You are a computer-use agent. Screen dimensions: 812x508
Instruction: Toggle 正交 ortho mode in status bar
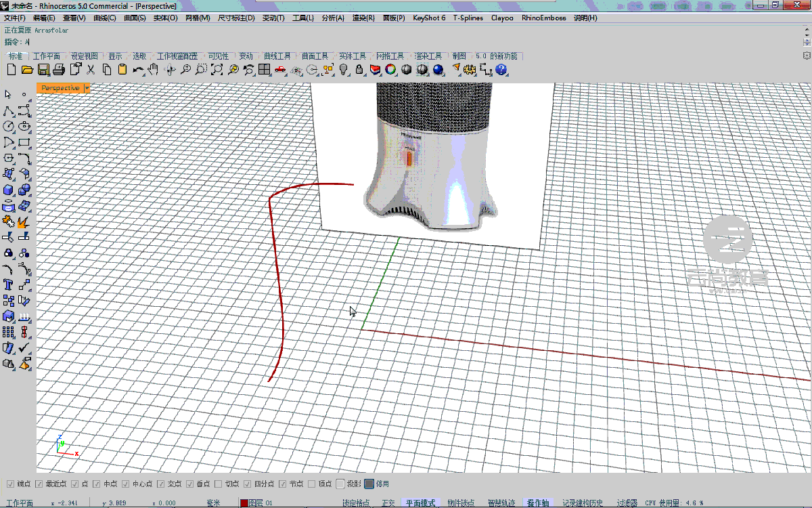388,503
